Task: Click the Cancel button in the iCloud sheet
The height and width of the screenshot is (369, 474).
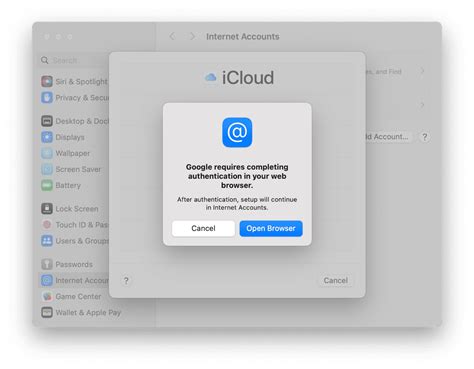Action: coord(335,280)
